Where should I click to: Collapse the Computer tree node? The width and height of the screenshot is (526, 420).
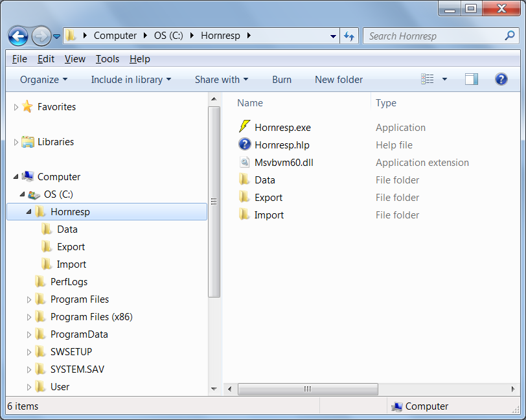point(16,176)
